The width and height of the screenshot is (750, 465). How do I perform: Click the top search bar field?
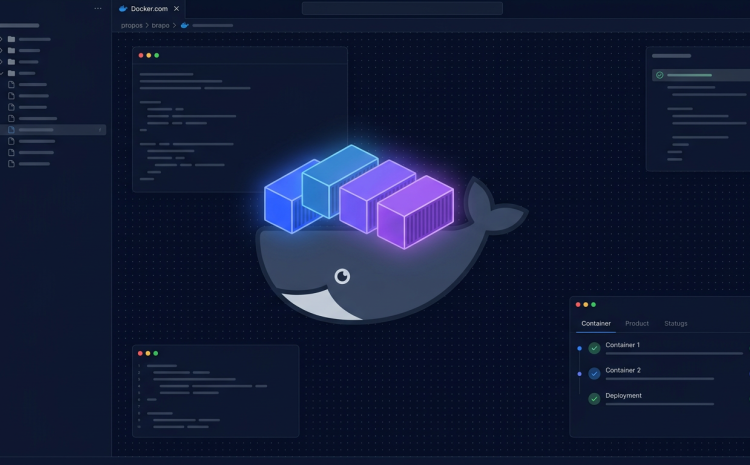(x=402, y=8)
